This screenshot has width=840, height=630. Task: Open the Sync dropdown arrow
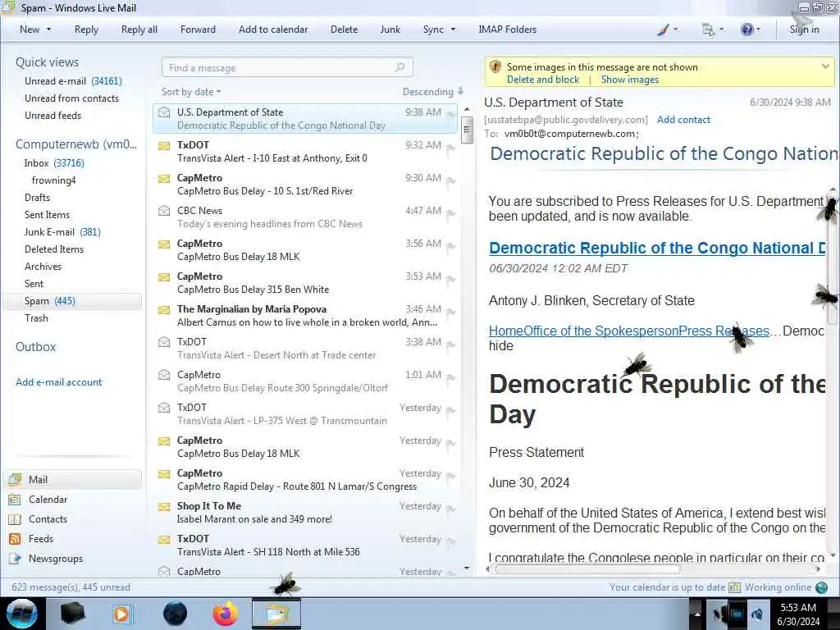453,30
